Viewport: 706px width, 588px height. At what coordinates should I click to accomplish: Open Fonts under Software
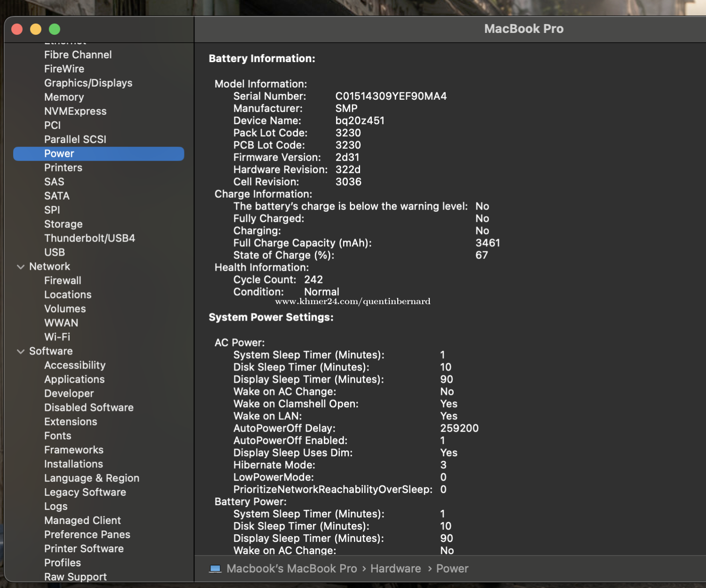(x=58, y=436)
